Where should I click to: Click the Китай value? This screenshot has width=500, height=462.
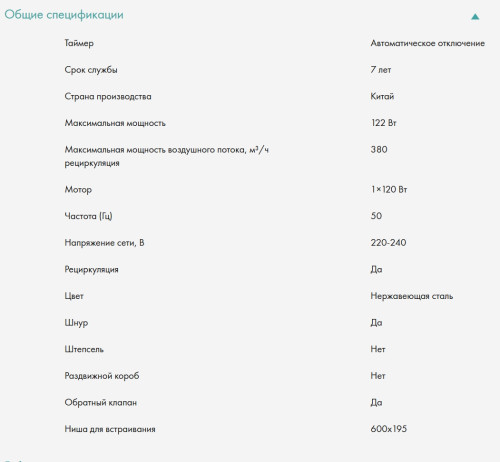click(x=382, y=96)
